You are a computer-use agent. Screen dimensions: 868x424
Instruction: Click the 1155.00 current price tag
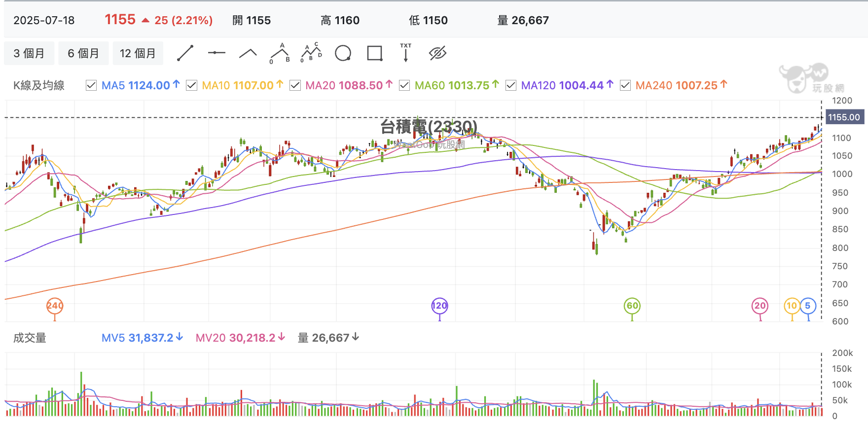844,117
